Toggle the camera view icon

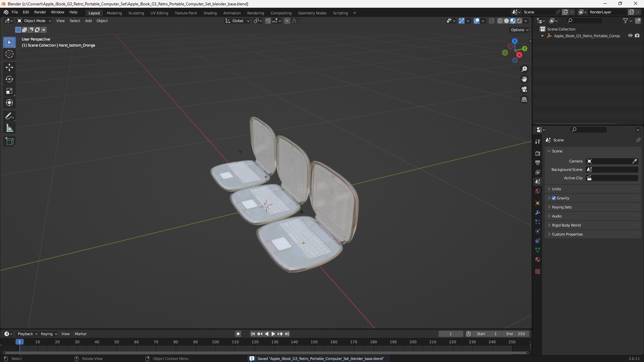pos(524,89)
